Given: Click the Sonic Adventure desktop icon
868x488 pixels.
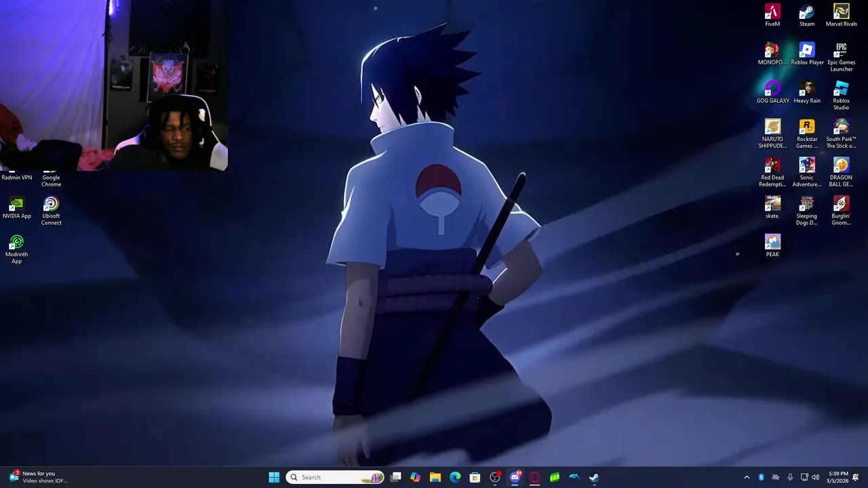Looking at the screenshot, I should click(x=807, y=173).
